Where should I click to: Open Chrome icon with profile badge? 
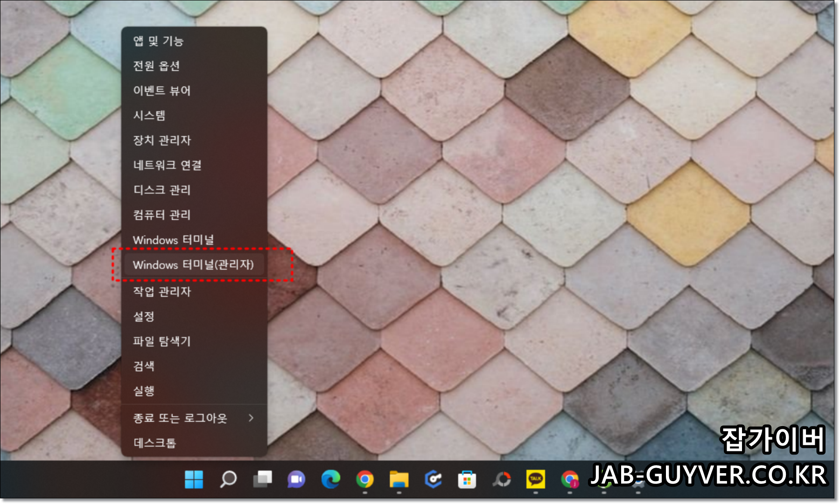[570, 479]
